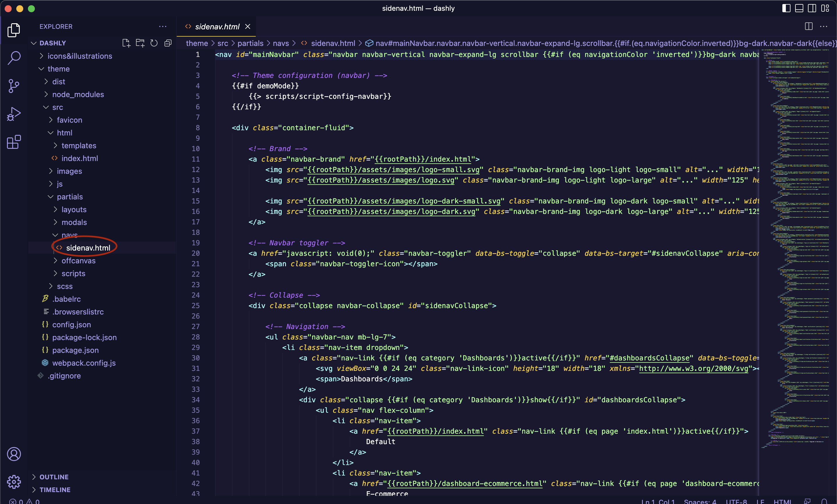
Task: Refresh the Explorer file tree
Action: [x=154, y=43]
